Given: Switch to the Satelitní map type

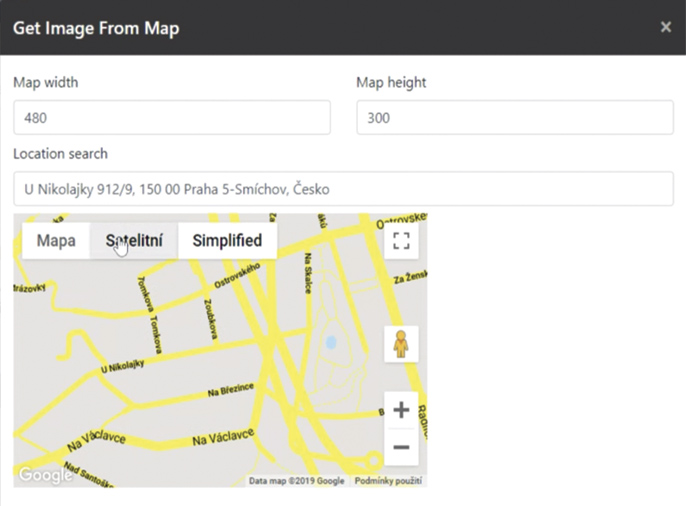Looking at the screenshot, I should [134, 240].
